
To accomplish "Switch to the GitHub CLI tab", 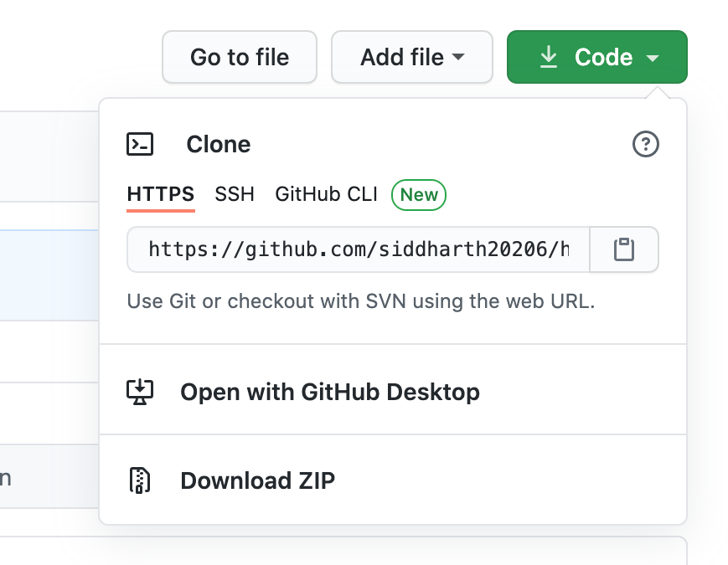I will tap(327, 194).
